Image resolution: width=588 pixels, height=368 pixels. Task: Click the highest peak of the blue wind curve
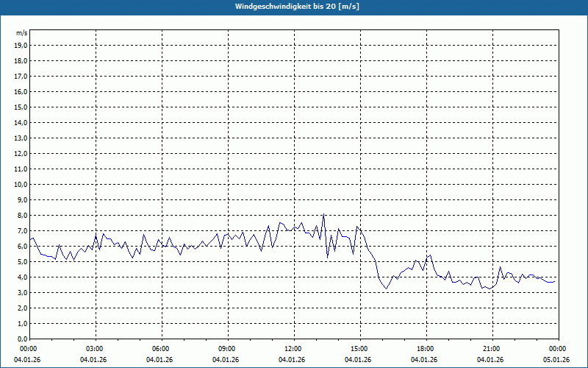point(323,214)
